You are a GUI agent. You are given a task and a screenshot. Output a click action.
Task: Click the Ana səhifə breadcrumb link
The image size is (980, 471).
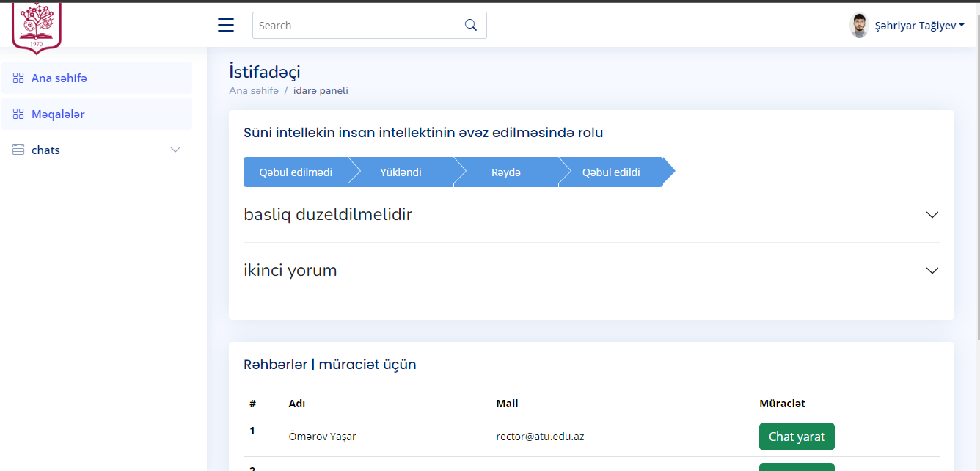(x=254, y=90)
